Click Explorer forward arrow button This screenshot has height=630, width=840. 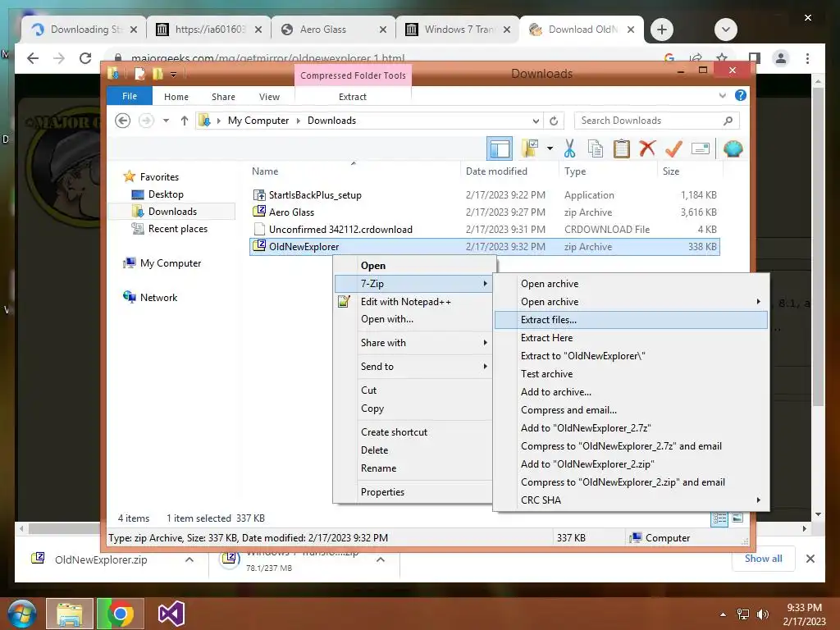146,121
